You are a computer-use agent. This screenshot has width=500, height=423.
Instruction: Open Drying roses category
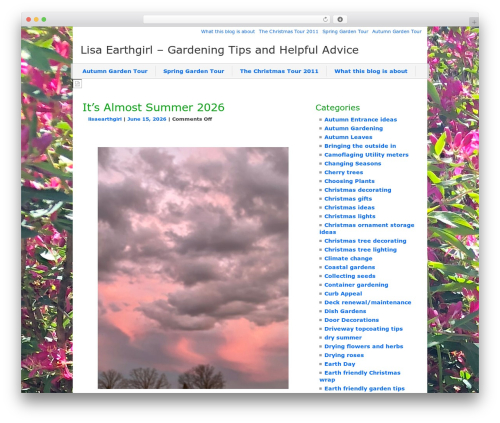(x=344, y=355)
